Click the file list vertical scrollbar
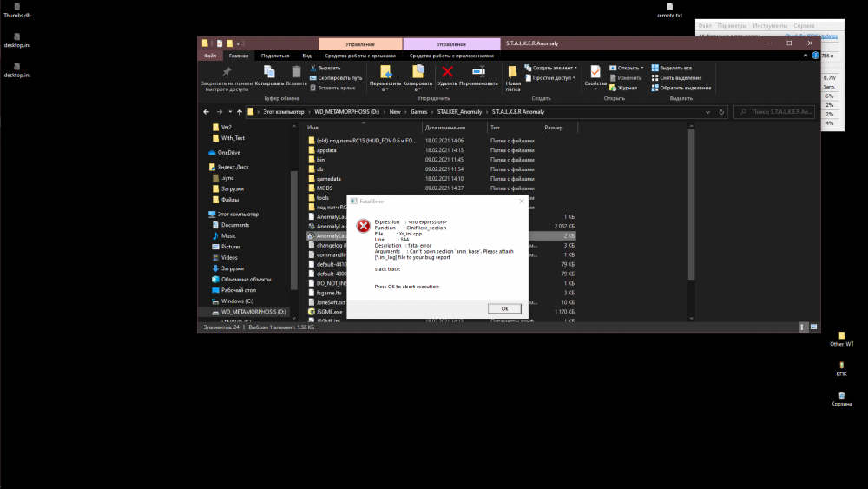This screenshot has width=868, height=489. (691, 204)
